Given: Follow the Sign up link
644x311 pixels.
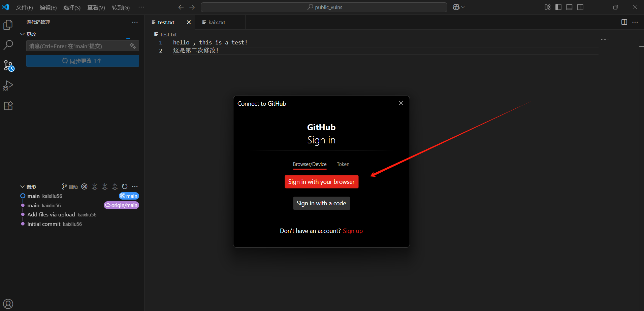Looking at the screenshot, I should click(x=353, y=231).
